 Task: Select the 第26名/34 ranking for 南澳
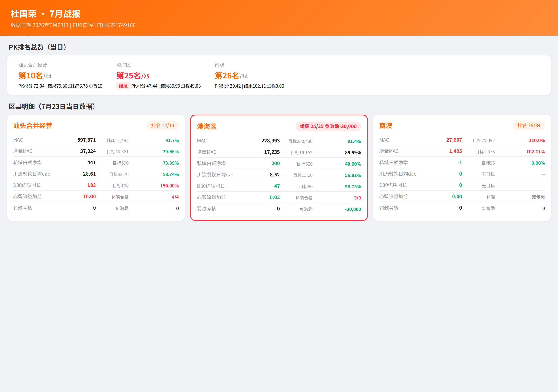231,76
